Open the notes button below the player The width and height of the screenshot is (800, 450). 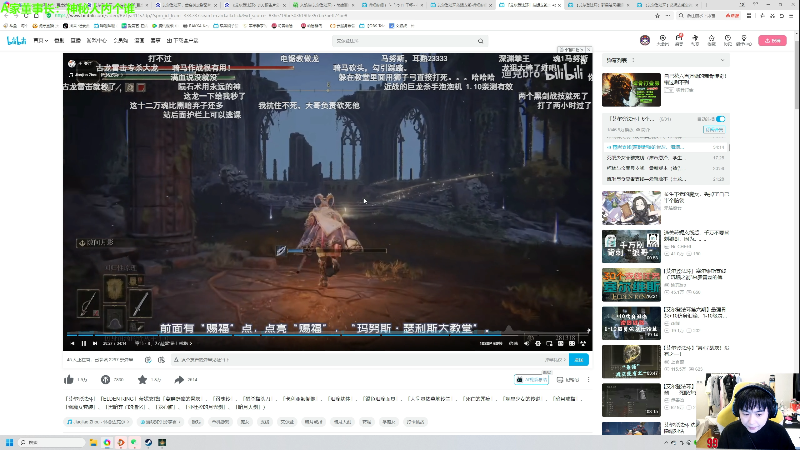568,380
